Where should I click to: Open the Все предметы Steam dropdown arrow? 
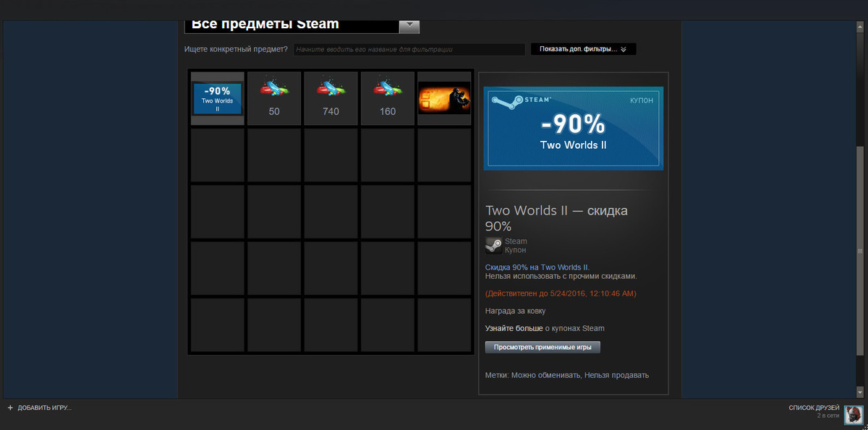coord(409,25)
